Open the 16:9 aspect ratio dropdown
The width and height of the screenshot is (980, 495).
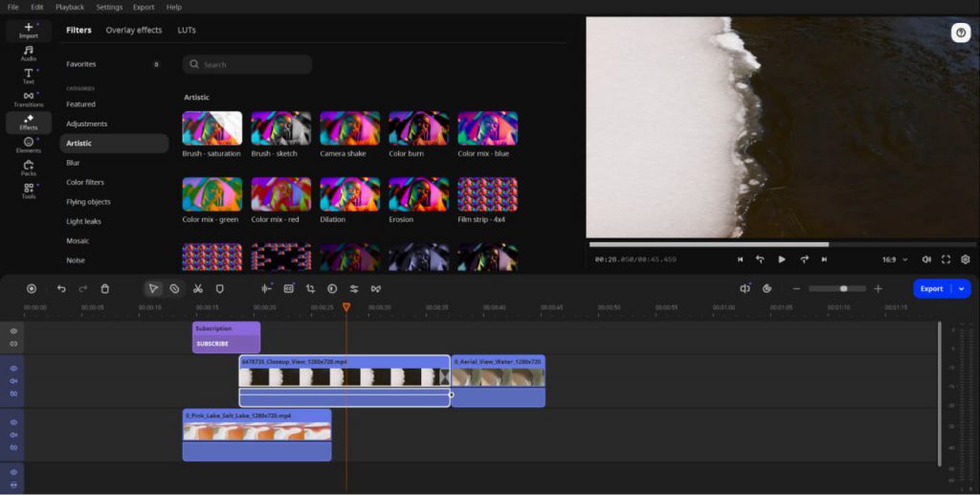(895, 259)
